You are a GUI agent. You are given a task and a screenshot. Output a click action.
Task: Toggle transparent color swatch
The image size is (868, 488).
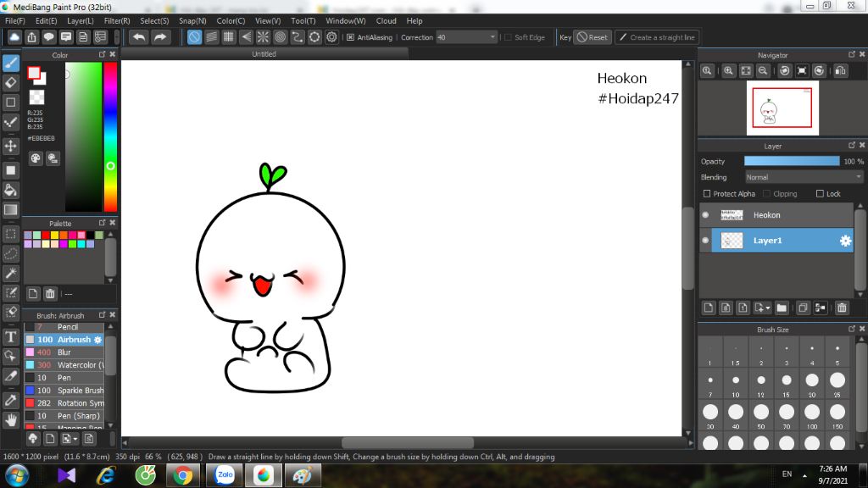point(36,97)
